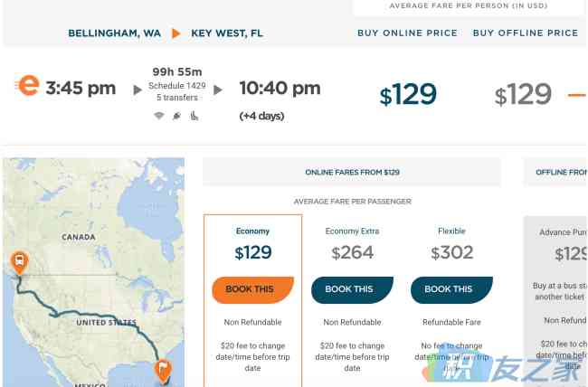
Task: Click the power outlet amenity icon
Action: click(x=176, y=116)
